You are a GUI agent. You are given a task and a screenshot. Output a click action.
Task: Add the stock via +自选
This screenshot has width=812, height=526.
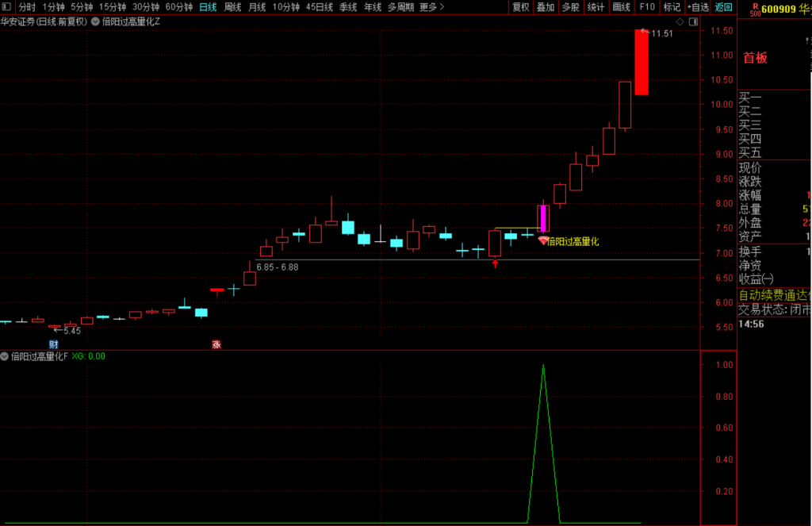pos(698,6)
